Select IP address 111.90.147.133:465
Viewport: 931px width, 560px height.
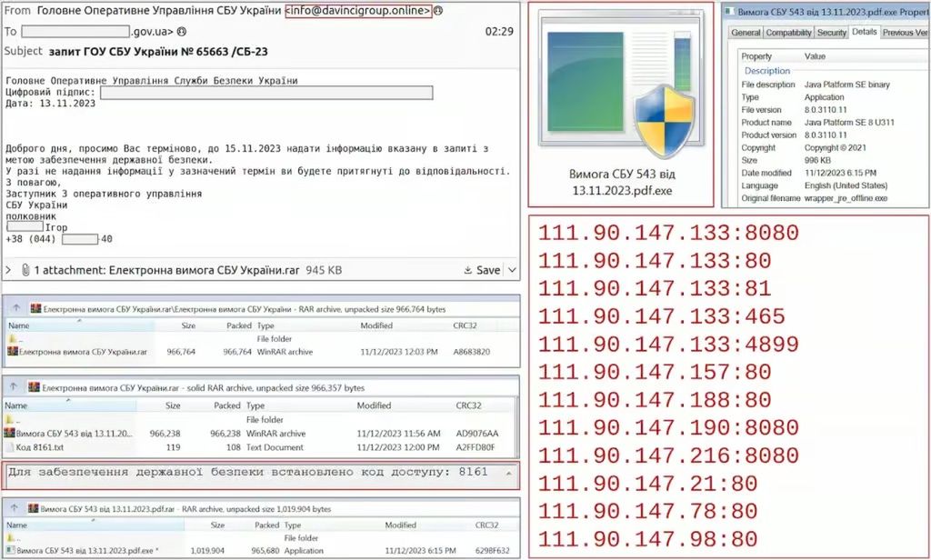(662, 316)
